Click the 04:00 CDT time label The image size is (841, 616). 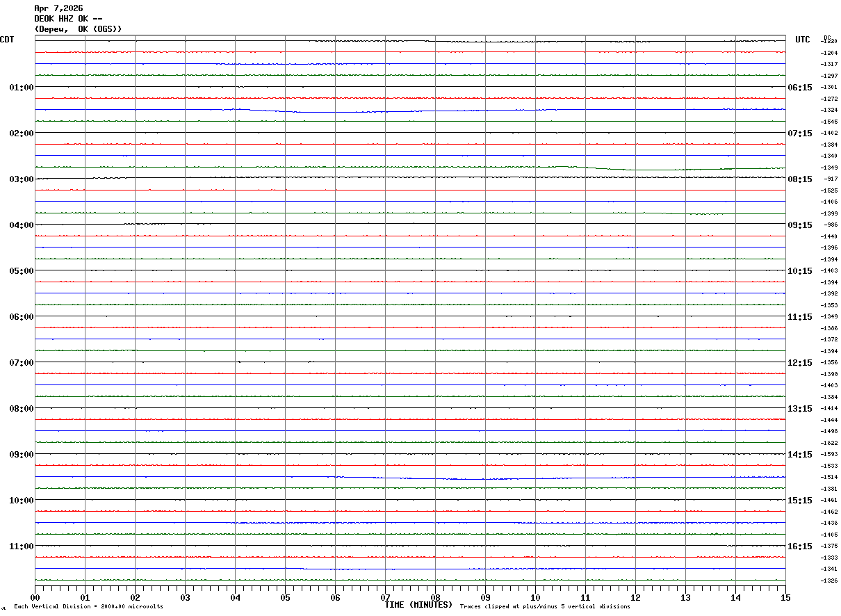22,225
